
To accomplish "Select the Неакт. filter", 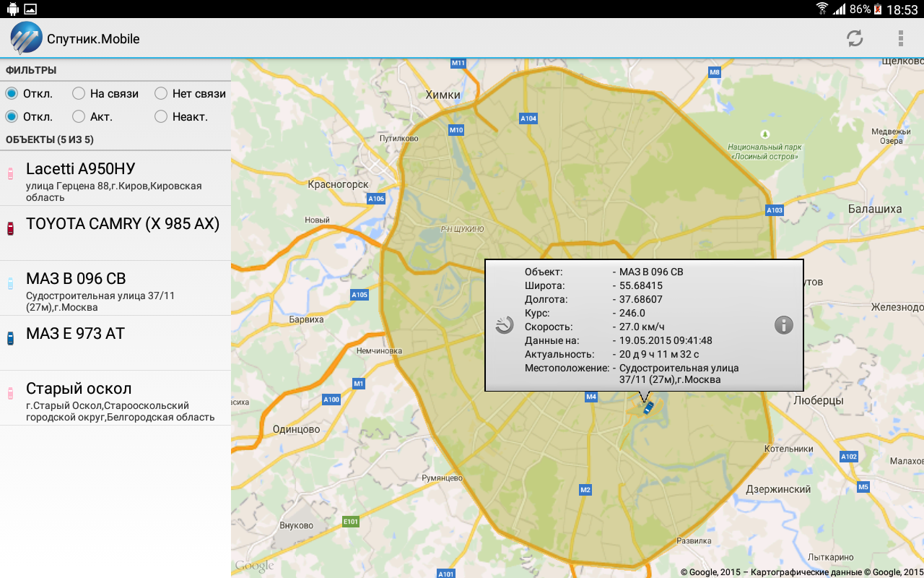I will click(181, 116).
